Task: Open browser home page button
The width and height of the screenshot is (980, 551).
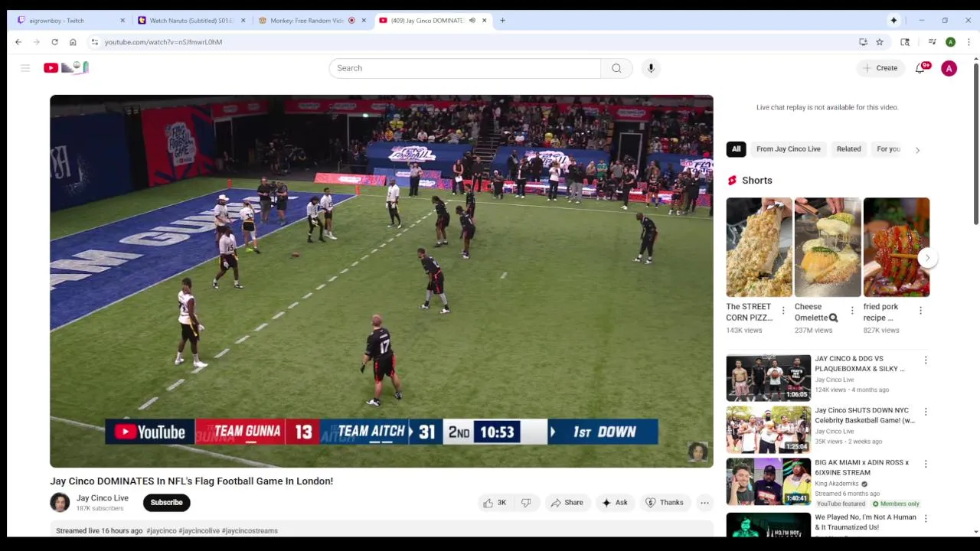Action: point(73,42)
